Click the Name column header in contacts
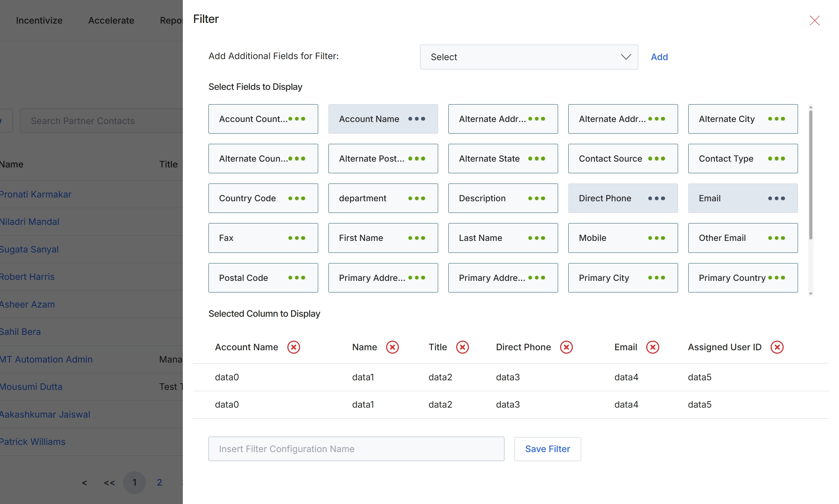Screen dimensions: 839x504 tap(12, 164)
